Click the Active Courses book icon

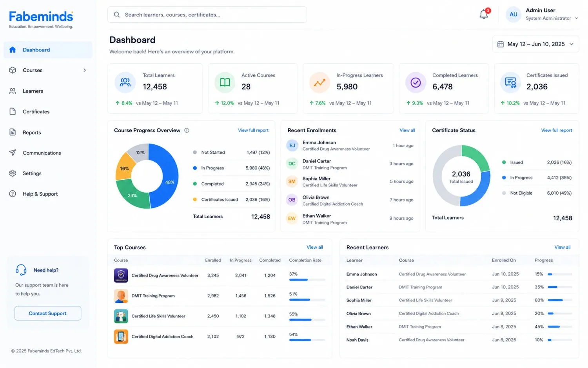click(225, 82)
